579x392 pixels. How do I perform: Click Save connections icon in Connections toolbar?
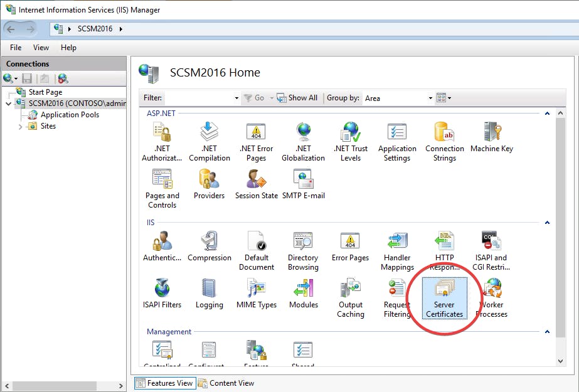27,78
